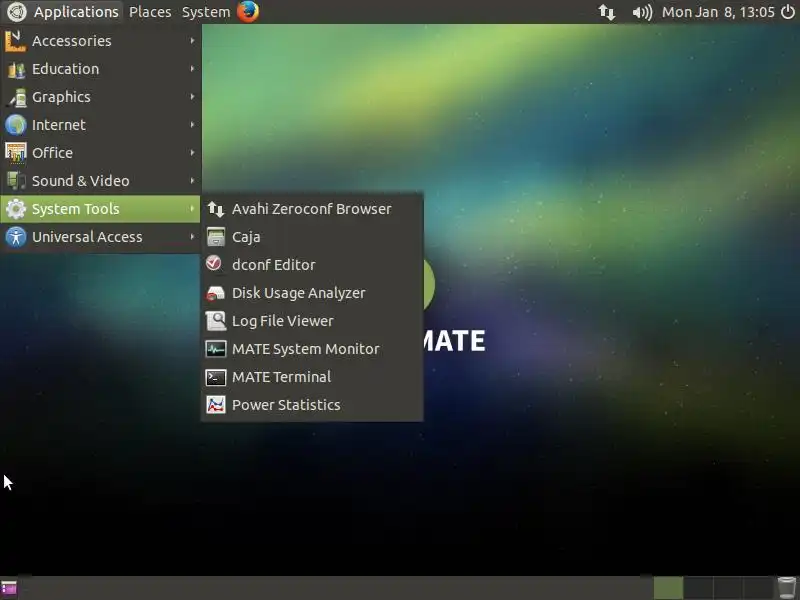This screenshot has width=800, height=600.
Task: Click the Power Statistics chart icon
Action: click(x=216, y=405)
